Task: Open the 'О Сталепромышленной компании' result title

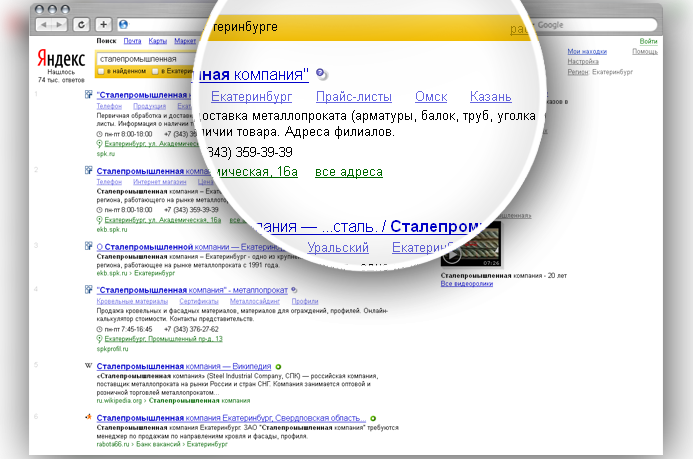Action: coord(188,247)
